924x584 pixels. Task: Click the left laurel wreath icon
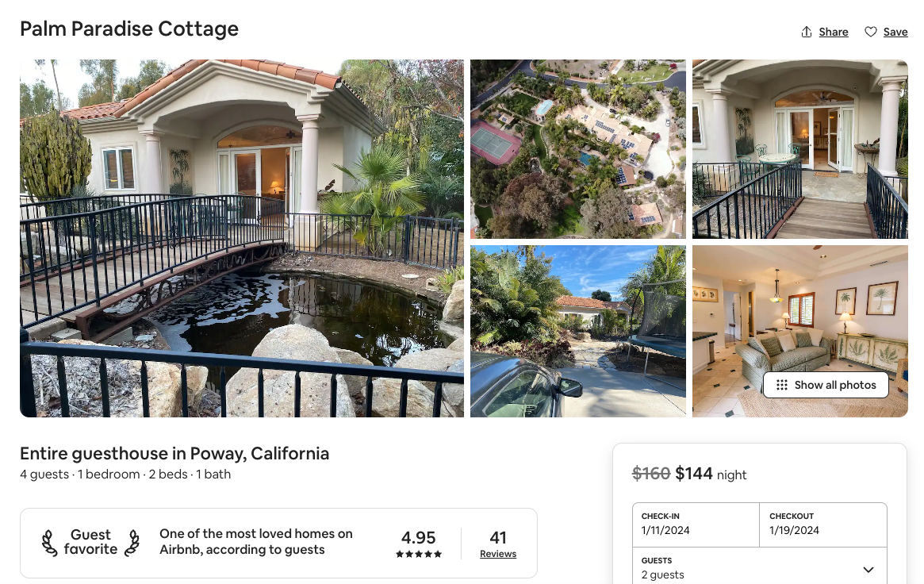pyautogui.click(x=50, y=543)
